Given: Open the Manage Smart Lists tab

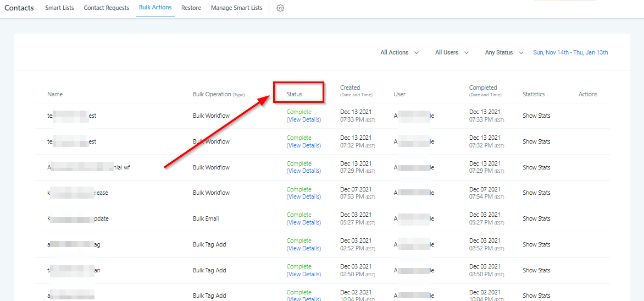Looking at the screenshot, I should coord(236,8).
